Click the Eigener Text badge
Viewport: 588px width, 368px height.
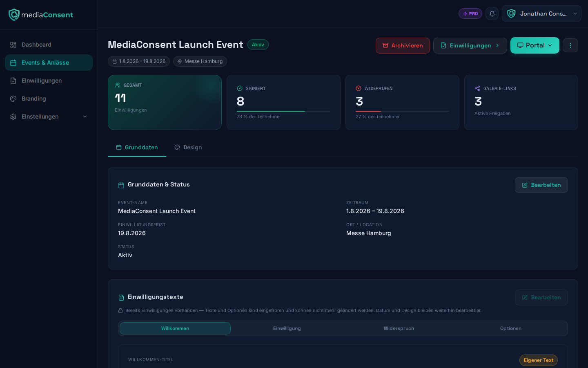point(539,360)
